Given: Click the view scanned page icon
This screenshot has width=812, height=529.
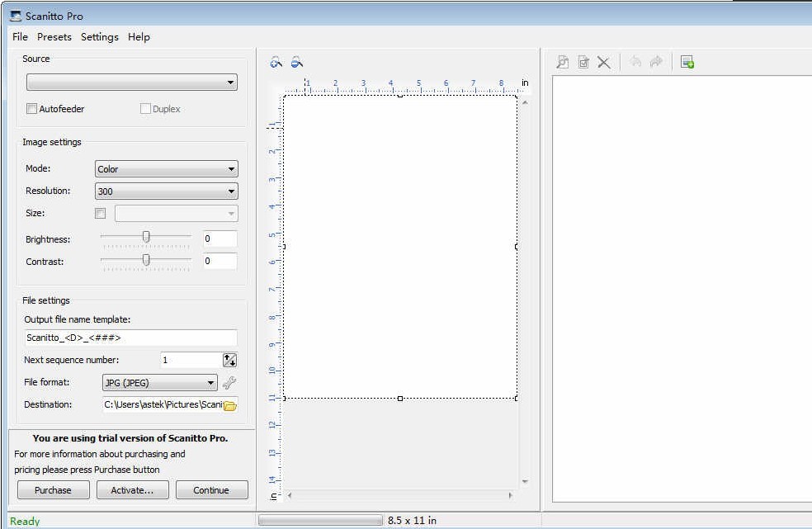Looking at the screenshot, I should pos(563,62).
